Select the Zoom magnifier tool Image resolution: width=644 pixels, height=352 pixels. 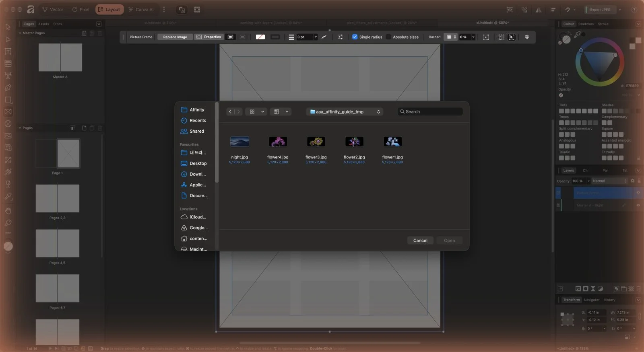(8, 222)
